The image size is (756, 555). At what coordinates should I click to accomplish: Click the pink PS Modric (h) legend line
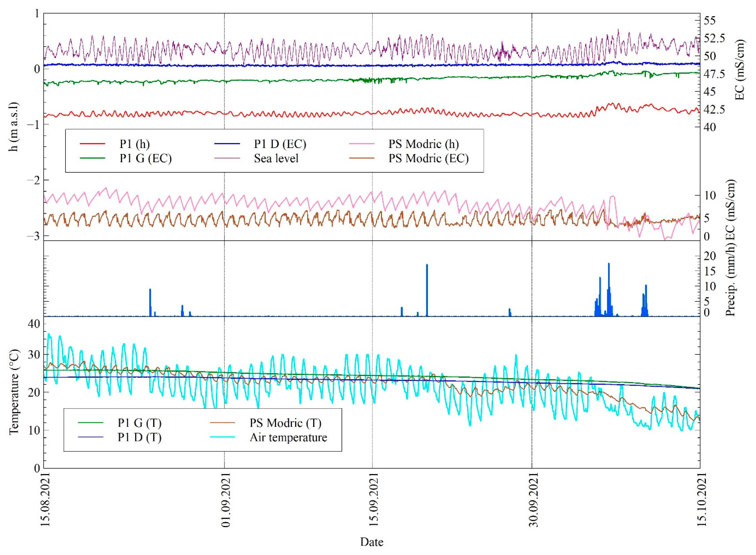point(361,144)
